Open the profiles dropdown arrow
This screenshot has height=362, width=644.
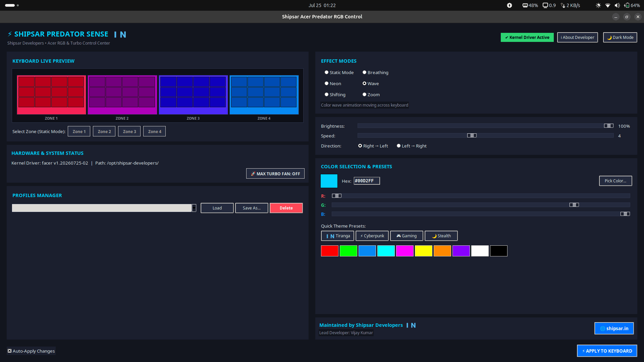click(194, 208)
